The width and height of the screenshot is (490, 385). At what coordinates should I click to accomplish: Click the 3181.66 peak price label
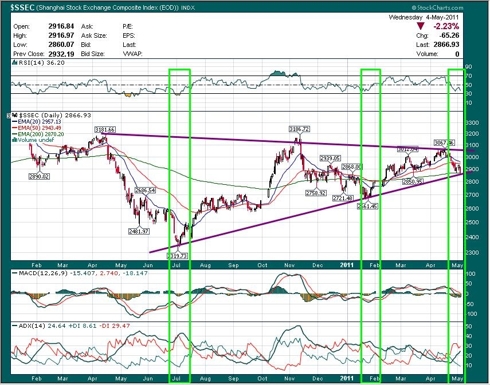coord(105,130)
